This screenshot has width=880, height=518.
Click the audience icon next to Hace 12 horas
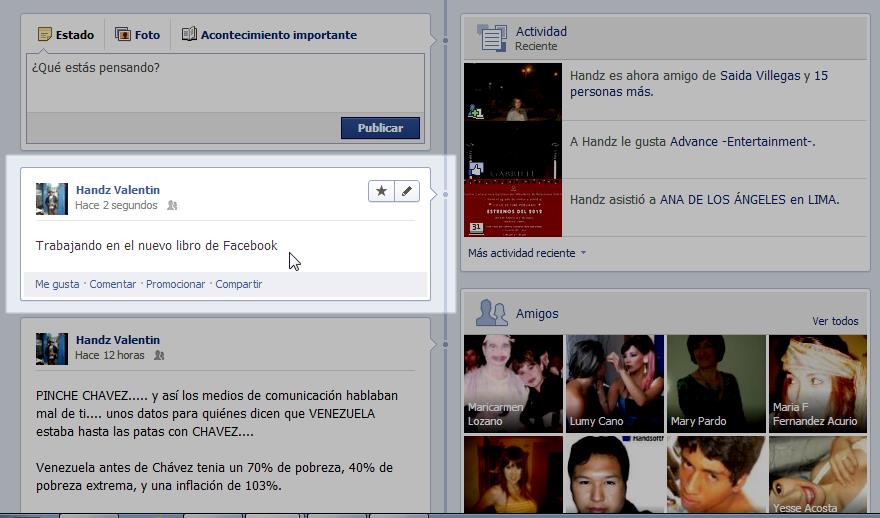click(159, 355)
